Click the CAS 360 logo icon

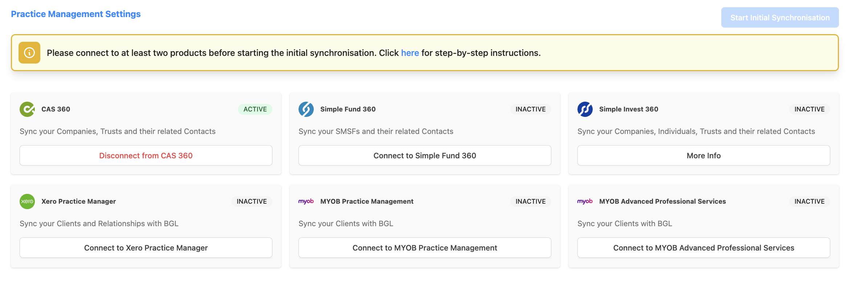(27, 109)
